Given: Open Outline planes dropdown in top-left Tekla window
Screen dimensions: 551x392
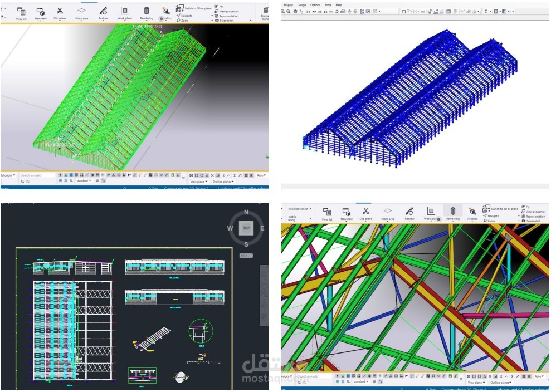Looking at the screenshot, I should coord(223,182).
